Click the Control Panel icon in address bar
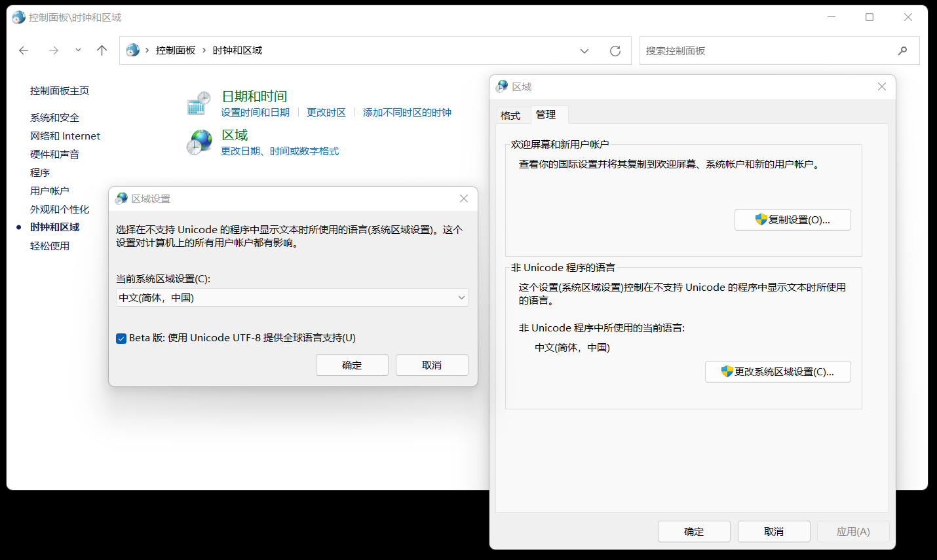Image resolution: width=937 pixels, height=560 pixels. coord(133,50)
